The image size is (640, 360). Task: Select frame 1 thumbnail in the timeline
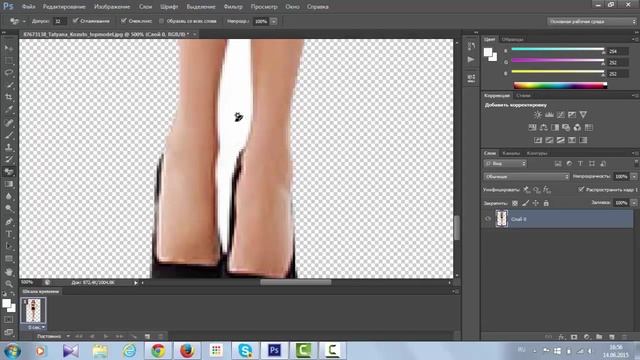point(33,310)
